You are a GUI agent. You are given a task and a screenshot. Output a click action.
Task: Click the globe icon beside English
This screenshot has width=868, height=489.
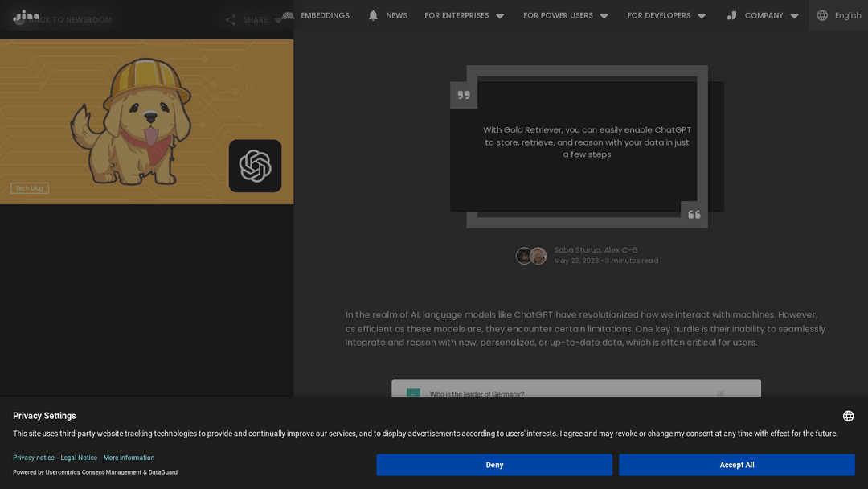point(823,15)
